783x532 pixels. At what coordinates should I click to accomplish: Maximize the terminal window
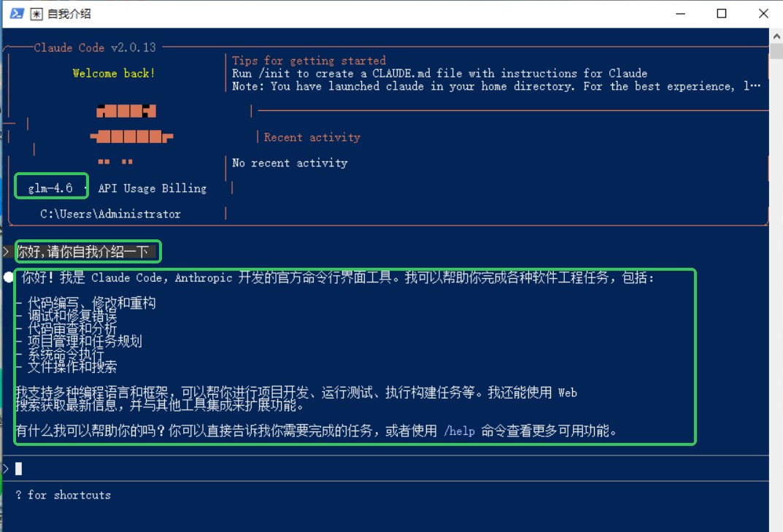pyautogui.click(x=722, y=14)
